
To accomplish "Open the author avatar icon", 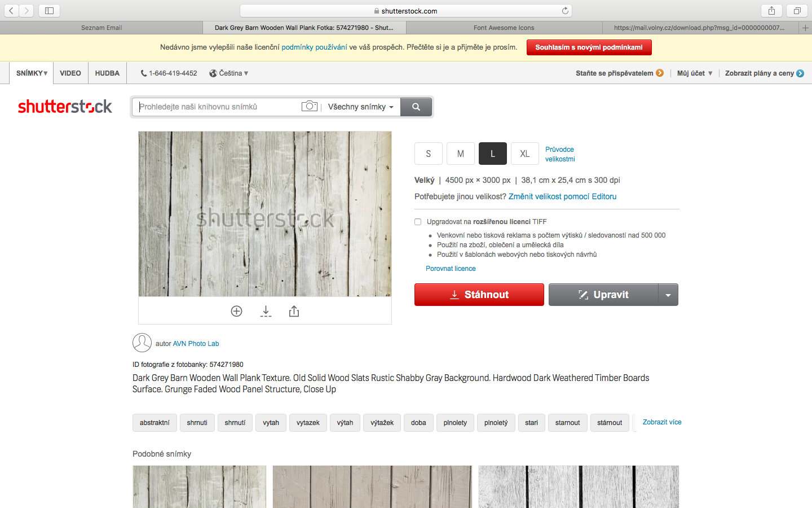I will click(x=142, y=343).
